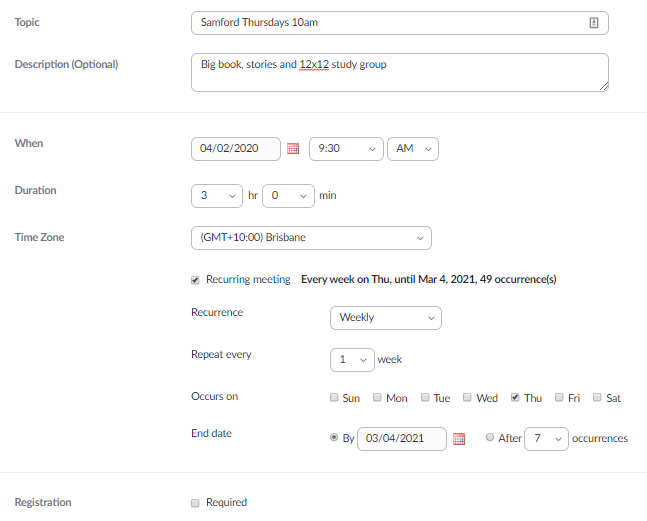Click into the Description text area
647x521 pixels.
399,72
